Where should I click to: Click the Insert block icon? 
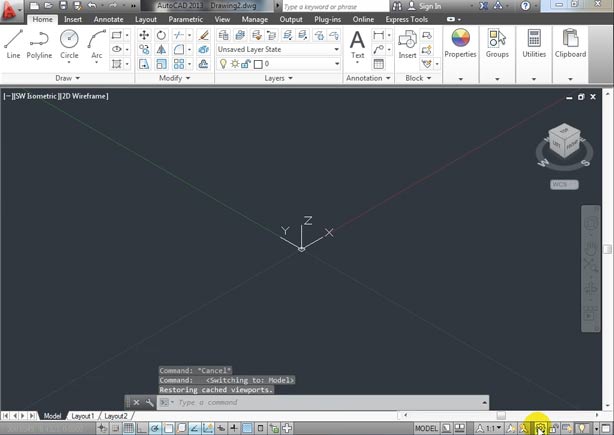pos(408,43)
